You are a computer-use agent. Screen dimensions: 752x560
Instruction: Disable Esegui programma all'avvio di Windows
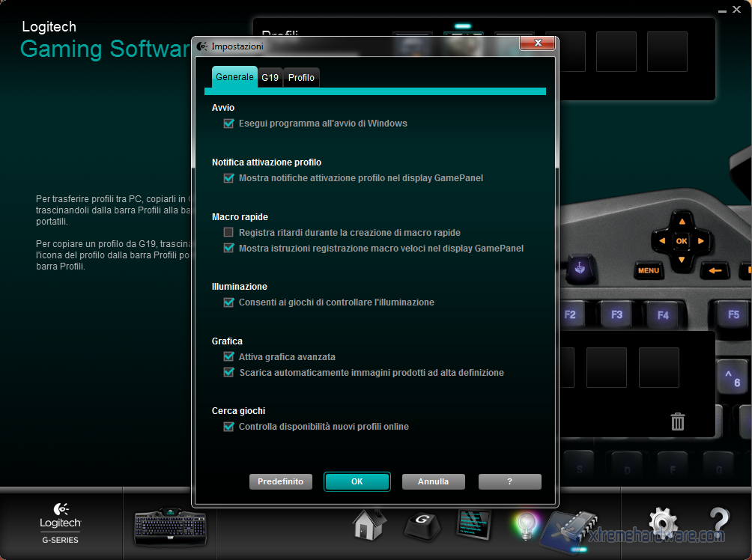click(229, 124)
